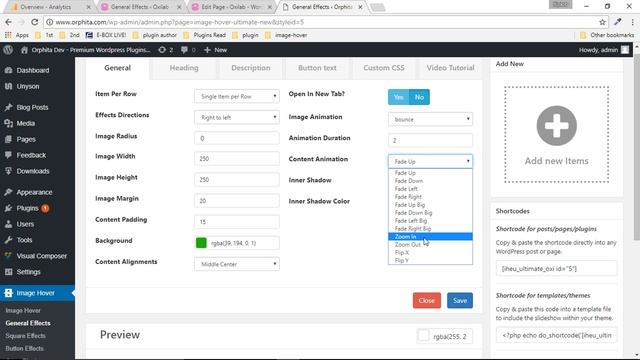Open the Item Per Row dropdown
Screen dimensions: 640x360
point(237,96)
